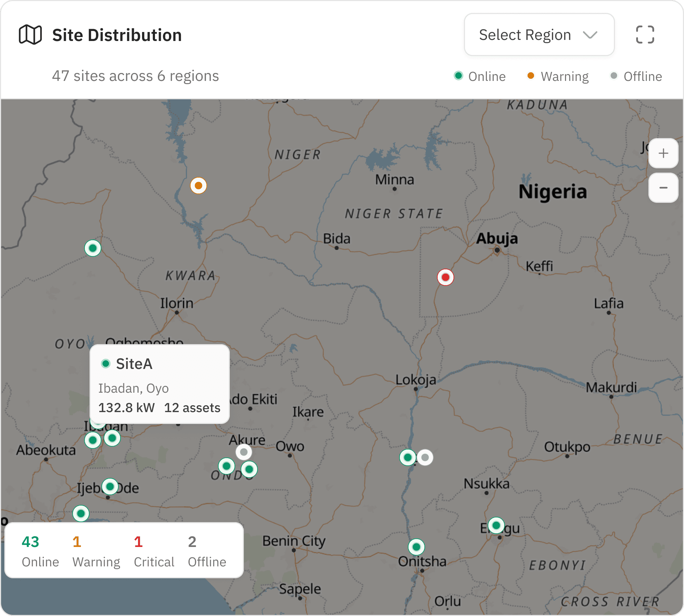The image size is (684, 616).
Task: Click the '47 sites across 6 regions' text
Action: click(136, 76)
